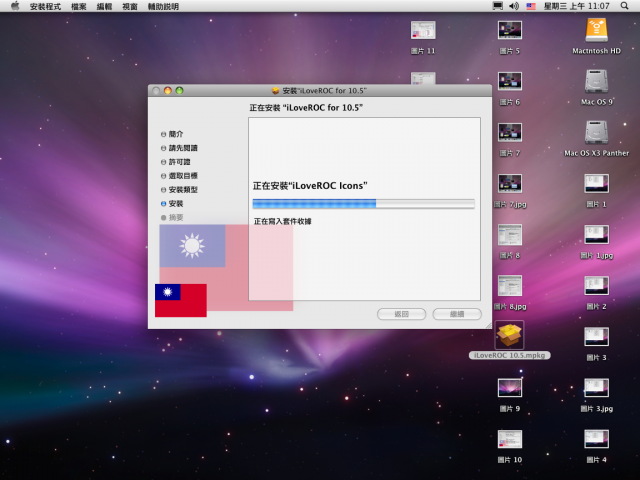
Task: Click the volume icon in menu bar
Action: [x=514, y=6]
